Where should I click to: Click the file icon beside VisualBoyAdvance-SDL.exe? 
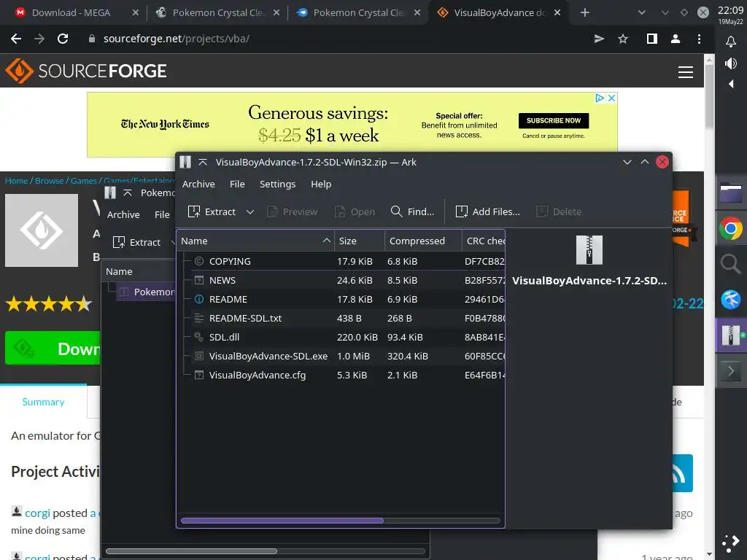[x=199, y=356]
